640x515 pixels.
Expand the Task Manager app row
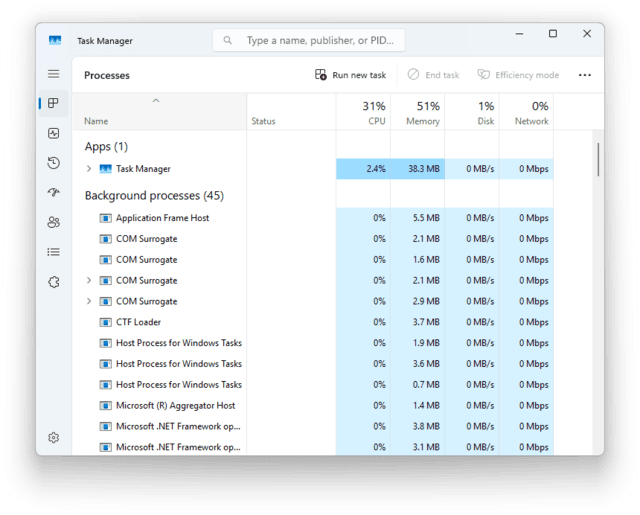[89, 169]
